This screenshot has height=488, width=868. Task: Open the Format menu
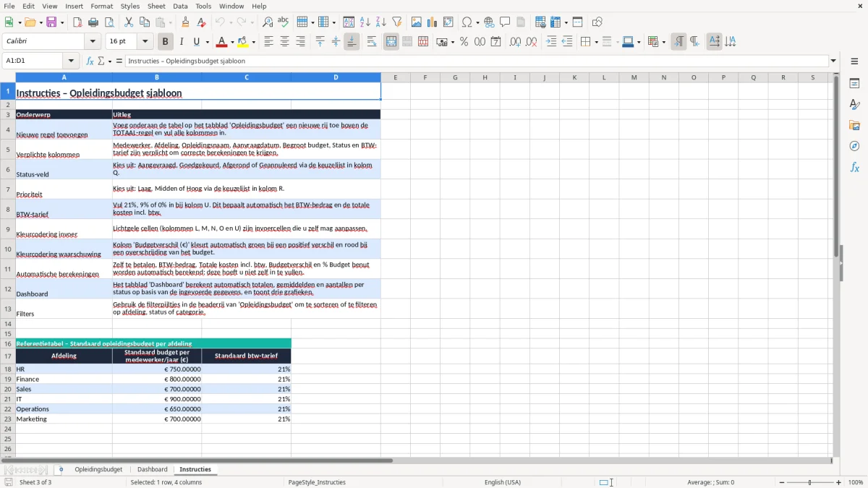click(101, 6)
